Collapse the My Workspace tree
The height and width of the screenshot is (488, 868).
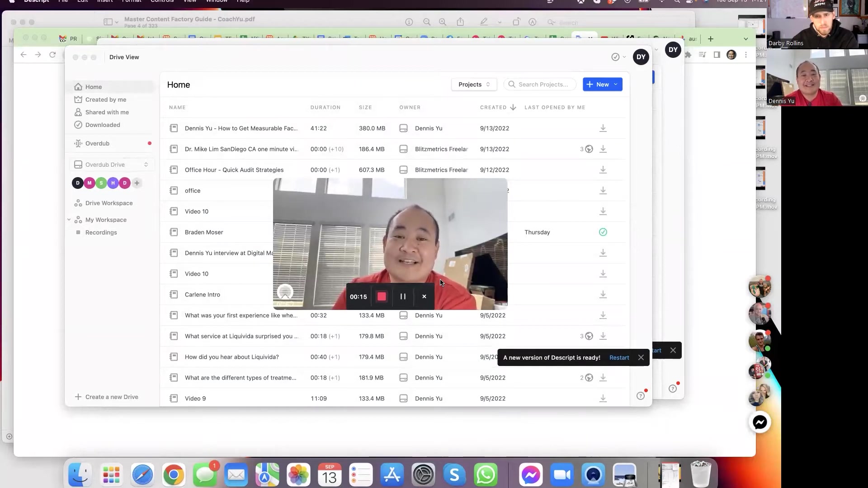click(69, 220)
